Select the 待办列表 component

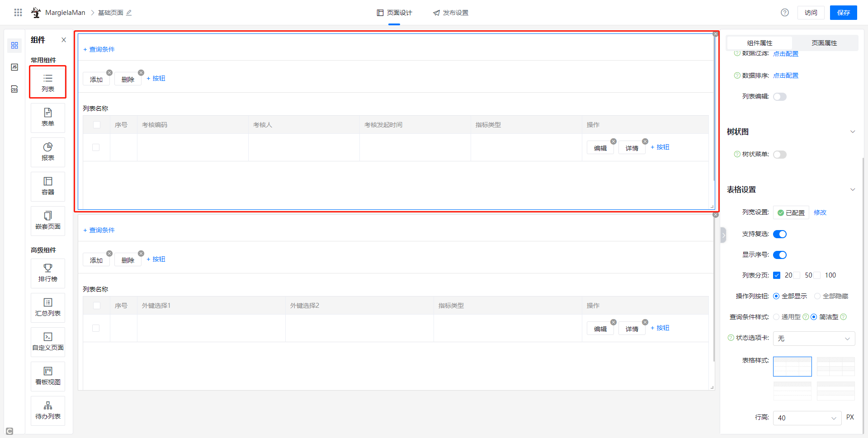click(48, 411)
